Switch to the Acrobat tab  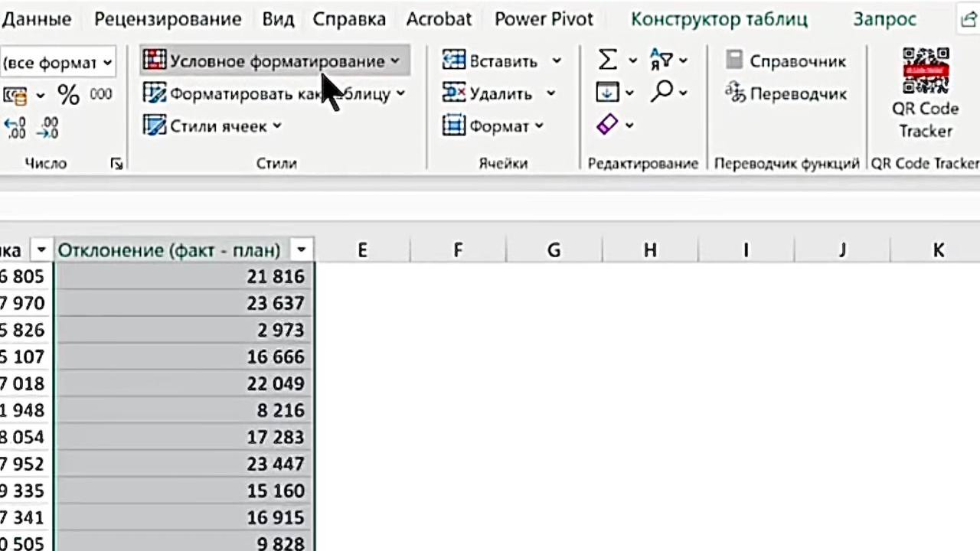pos(439,19)
